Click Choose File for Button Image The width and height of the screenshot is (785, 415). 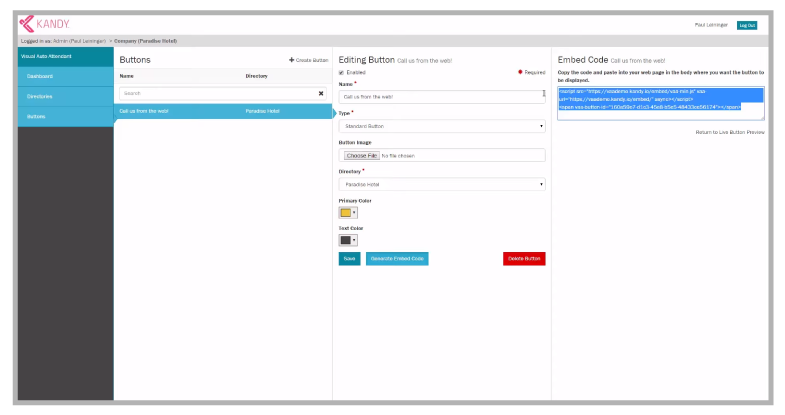pyautogui.click(x=361, y=156)
